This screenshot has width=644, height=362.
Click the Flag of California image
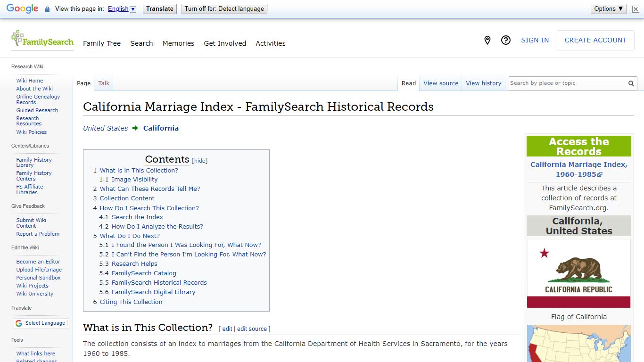pyautogui.click(x=578, y=273)
